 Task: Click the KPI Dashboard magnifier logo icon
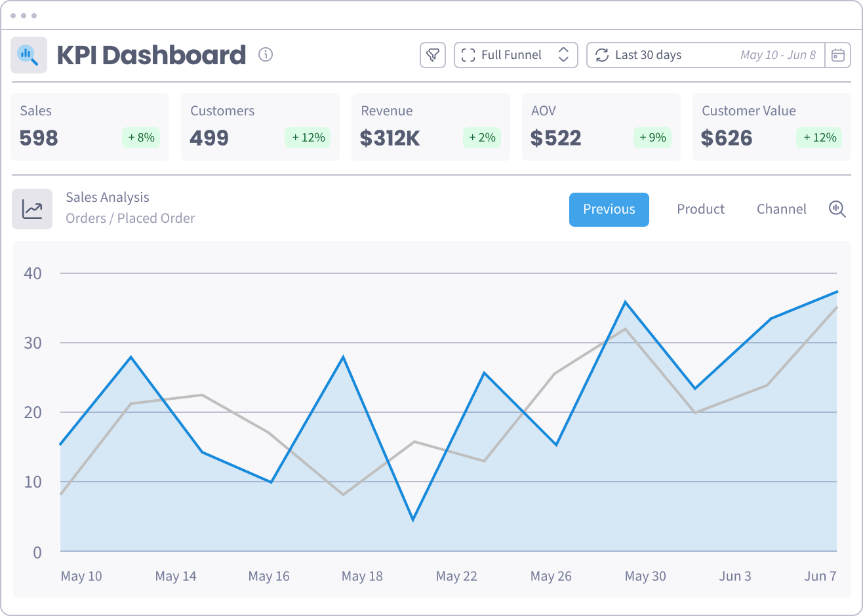click(29, 55)
